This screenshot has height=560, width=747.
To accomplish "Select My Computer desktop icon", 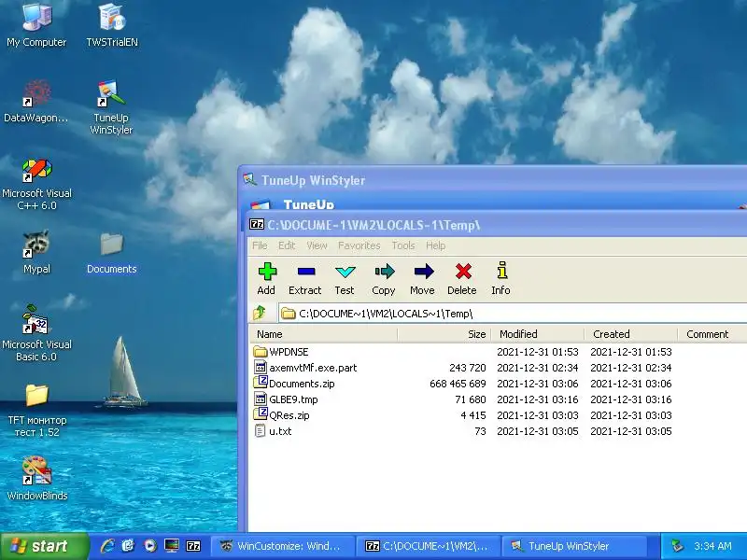I will pos(36,25).
